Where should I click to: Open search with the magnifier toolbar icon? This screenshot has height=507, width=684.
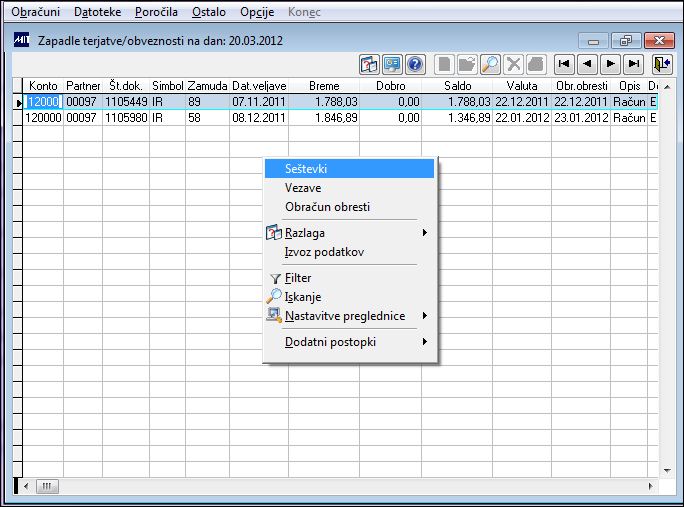click(x=490, y=65)
